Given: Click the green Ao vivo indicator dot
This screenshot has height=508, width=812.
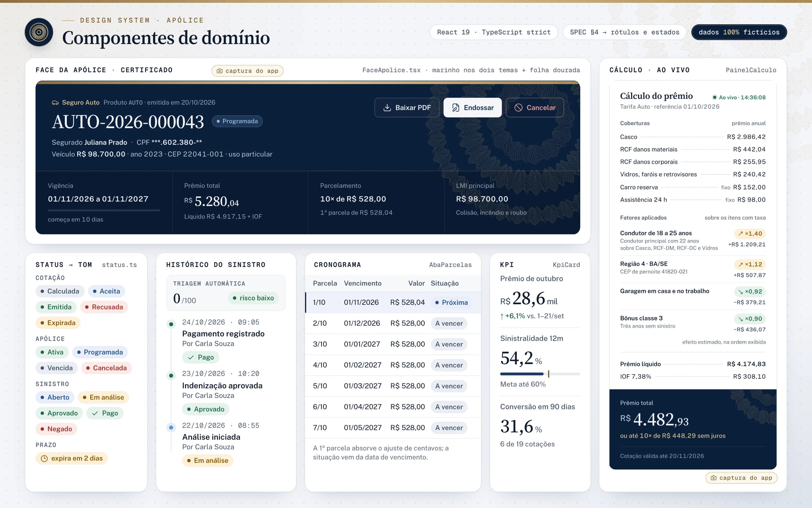Looking at the screenshot, I should 715,97.
